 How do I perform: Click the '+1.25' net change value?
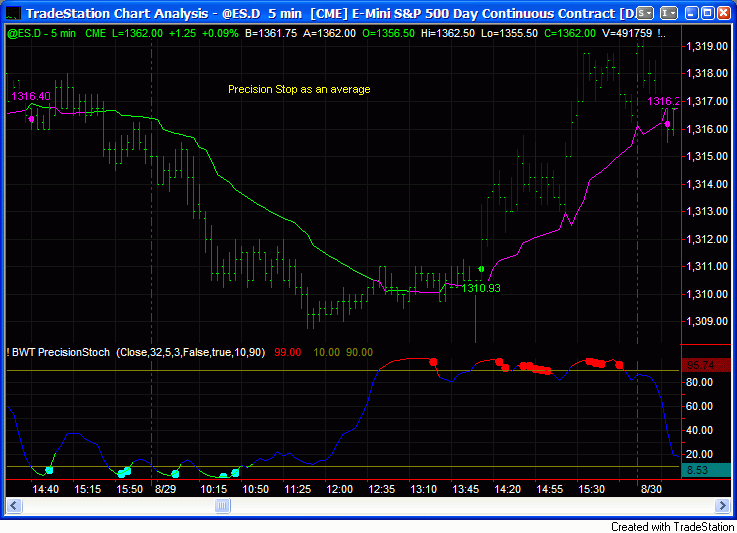pos(182,33)
